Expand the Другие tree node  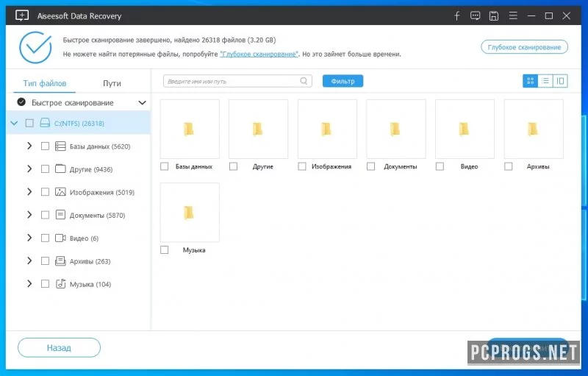(x=29, y=169)
